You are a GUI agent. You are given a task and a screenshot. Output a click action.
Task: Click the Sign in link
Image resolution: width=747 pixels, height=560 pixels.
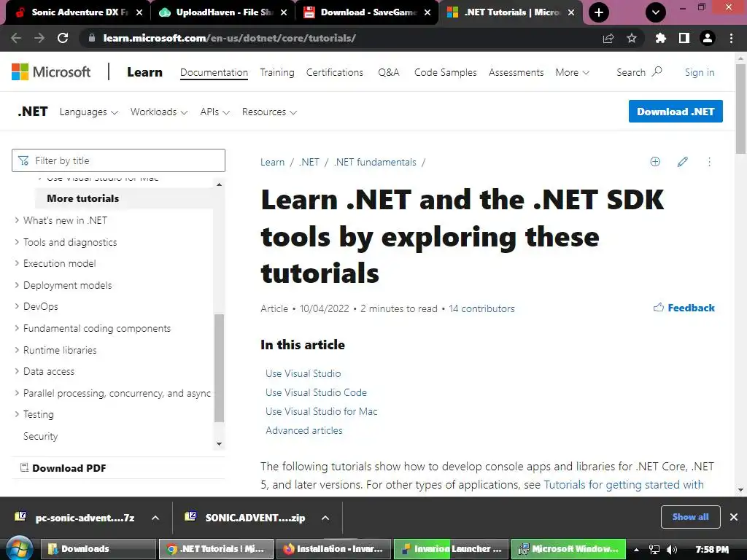700,72
